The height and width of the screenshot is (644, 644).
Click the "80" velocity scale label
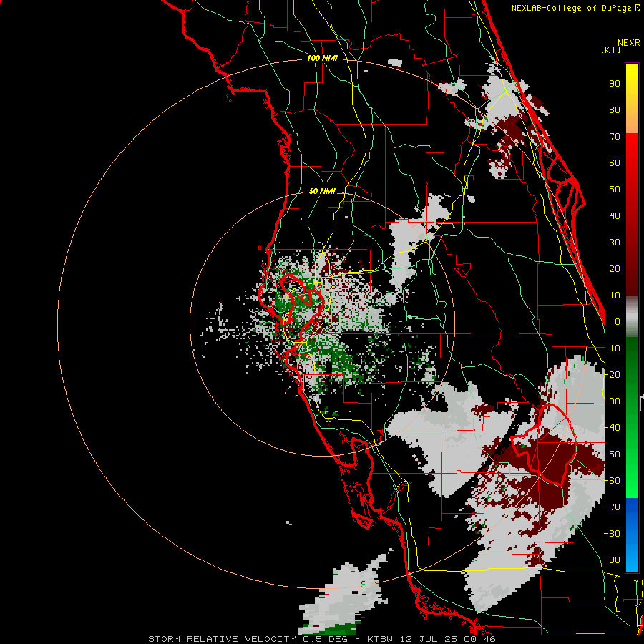tap(615, 109)
